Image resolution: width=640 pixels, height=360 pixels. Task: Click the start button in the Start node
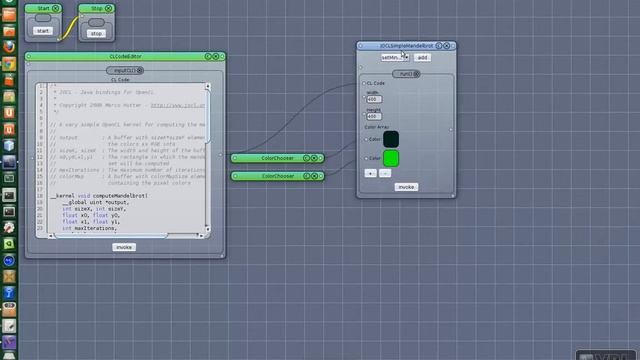pyautogui.click(x=43, y=31)
